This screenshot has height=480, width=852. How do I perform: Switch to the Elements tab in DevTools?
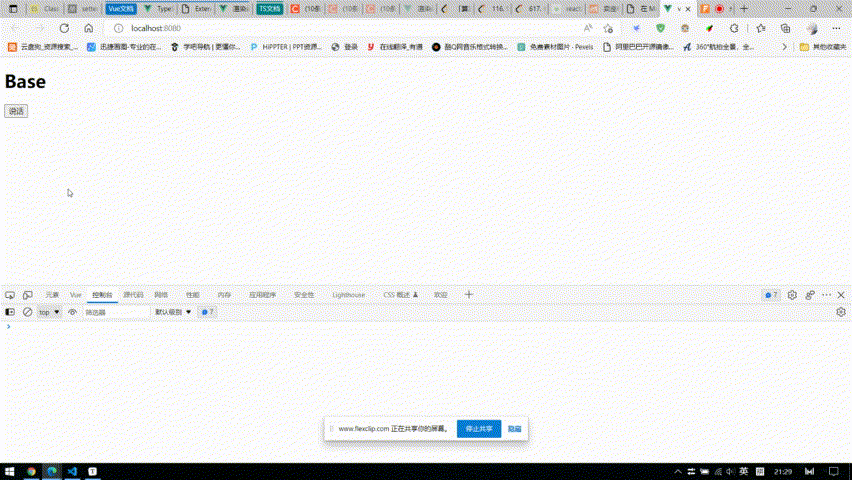click(x=52, y=295)
